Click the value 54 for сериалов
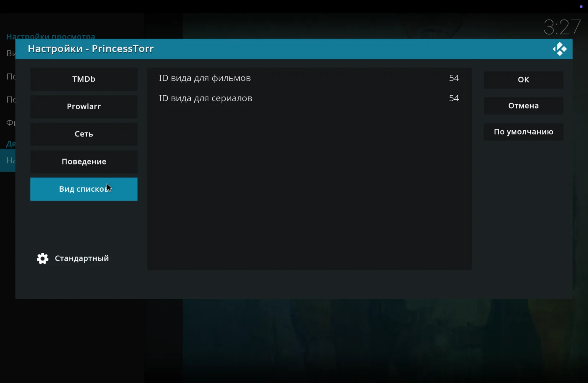 point(454,98)
